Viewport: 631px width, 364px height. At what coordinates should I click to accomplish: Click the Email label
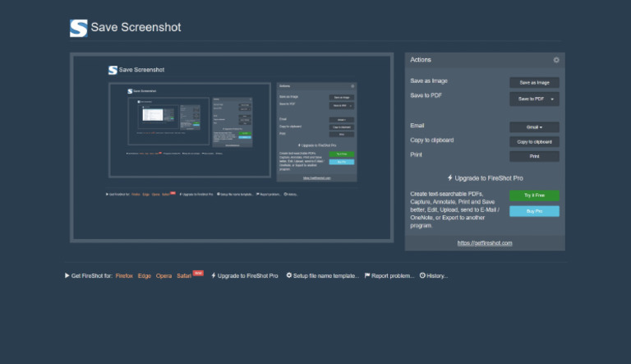[x=417, y=126]
